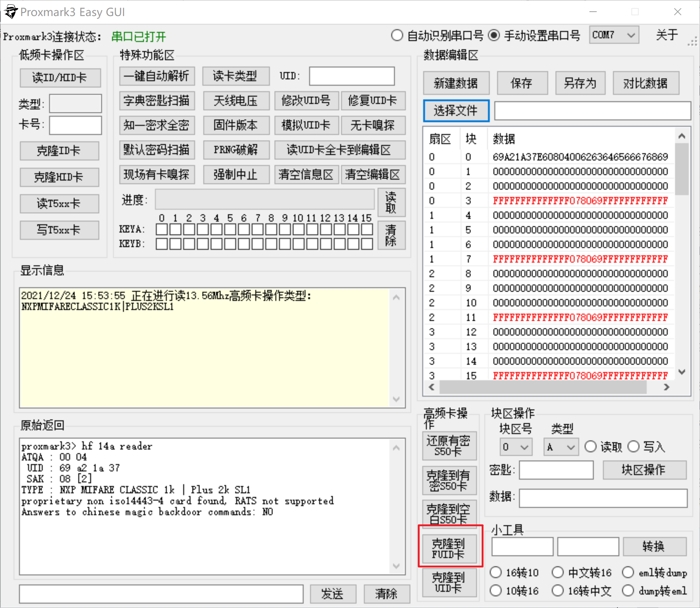The height and width of the screenshot is (608, 700).
Task: Open the 块区号 dropdown
Action: coord(516,446)
